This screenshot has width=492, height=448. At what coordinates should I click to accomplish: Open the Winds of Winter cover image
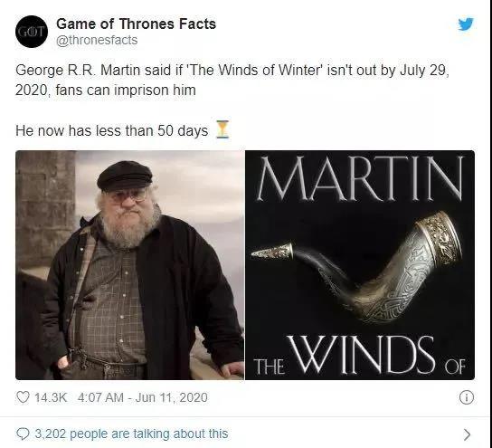click(360, 265)
